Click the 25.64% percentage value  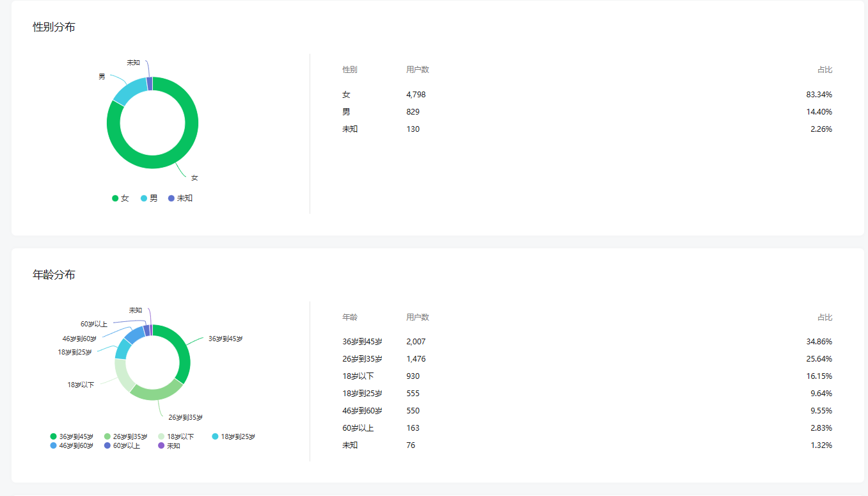tap(819, 359)
